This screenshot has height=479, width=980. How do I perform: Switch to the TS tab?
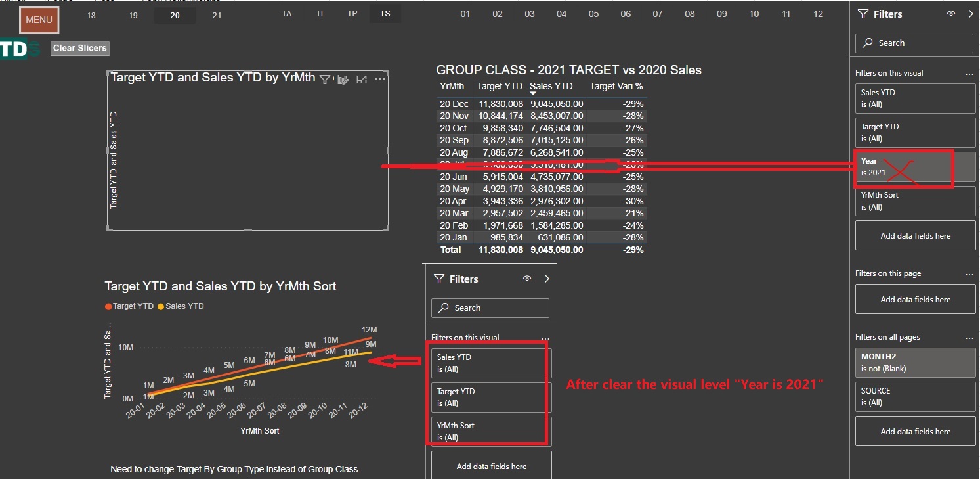(385, 14)
